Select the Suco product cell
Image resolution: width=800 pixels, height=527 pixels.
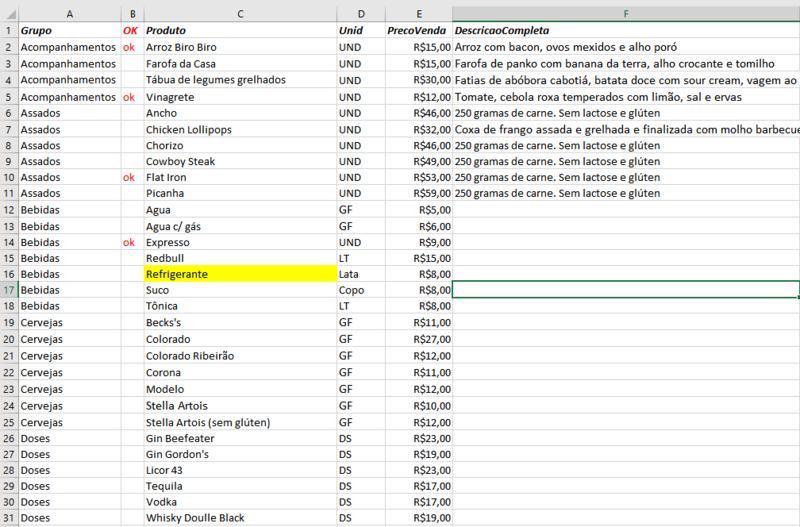[x=240, y=290]
